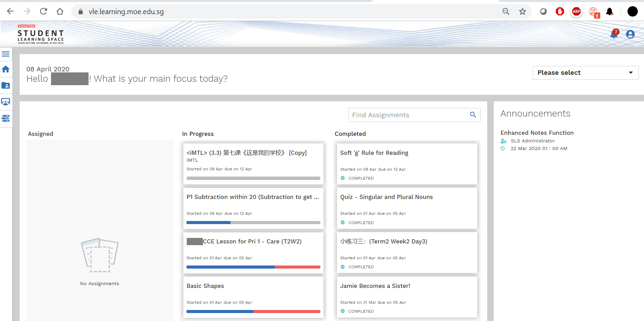Open the class group sidebar icon
The height and width of the screenshot is (321, 644).
[x=6, y=102]
